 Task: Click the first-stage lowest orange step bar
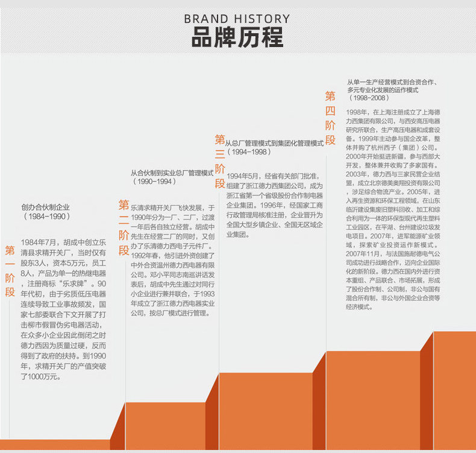[55, 445]
